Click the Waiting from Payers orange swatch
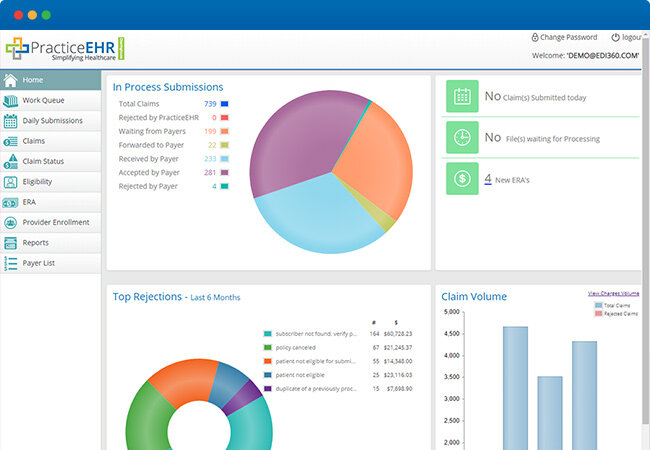The height and width of the screenshot is (450, 650). (225, 131)
